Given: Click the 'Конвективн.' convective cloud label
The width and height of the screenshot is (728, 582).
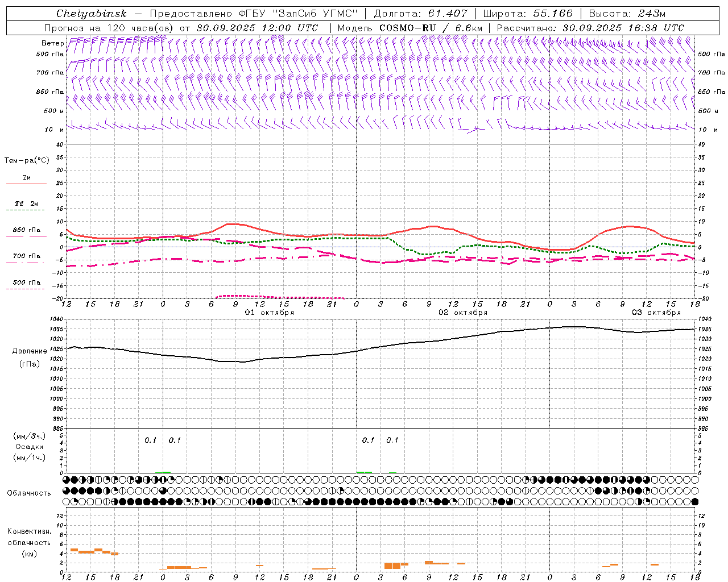Looking at the screenshot, I should (29, 531).
